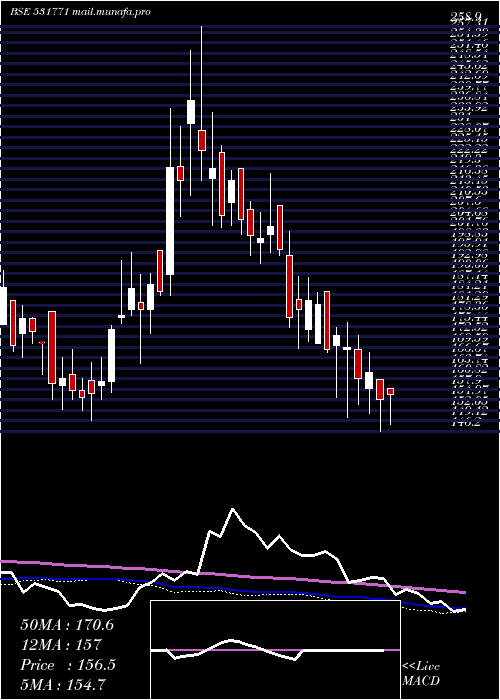Click the 12MA : 157 label

point(60,645)
